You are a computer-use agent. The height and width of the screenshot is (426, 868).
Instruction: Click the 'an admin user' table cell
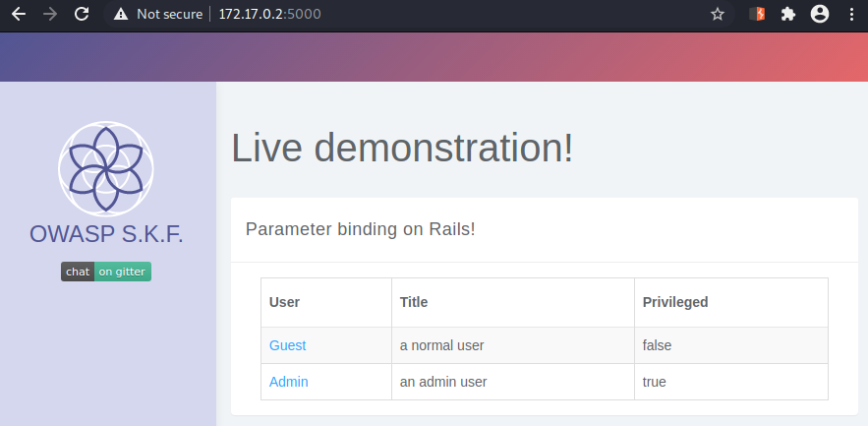512,382
